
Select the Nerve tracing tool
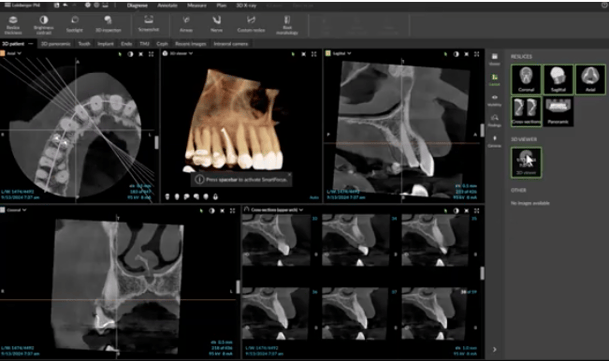pos(216,24)
